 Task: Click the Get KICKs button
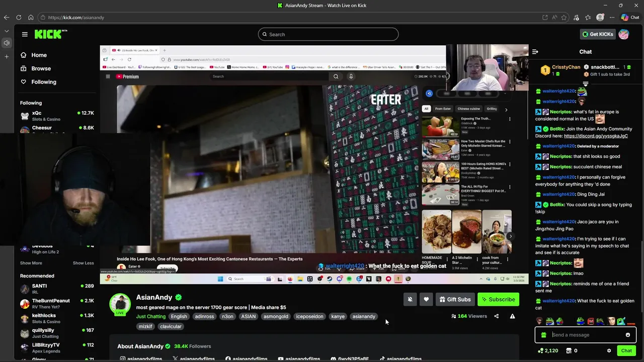(x=598, y=34)
